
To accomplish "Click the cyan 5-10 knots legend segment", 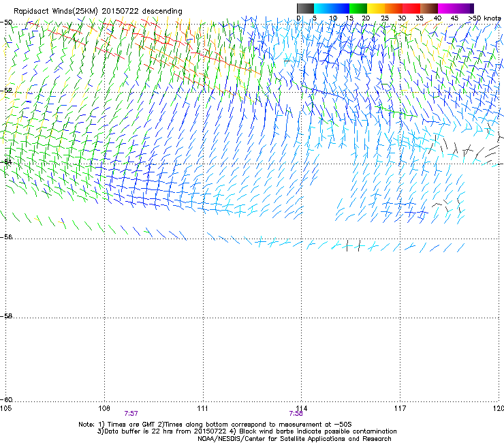I will tap(323, 8).
